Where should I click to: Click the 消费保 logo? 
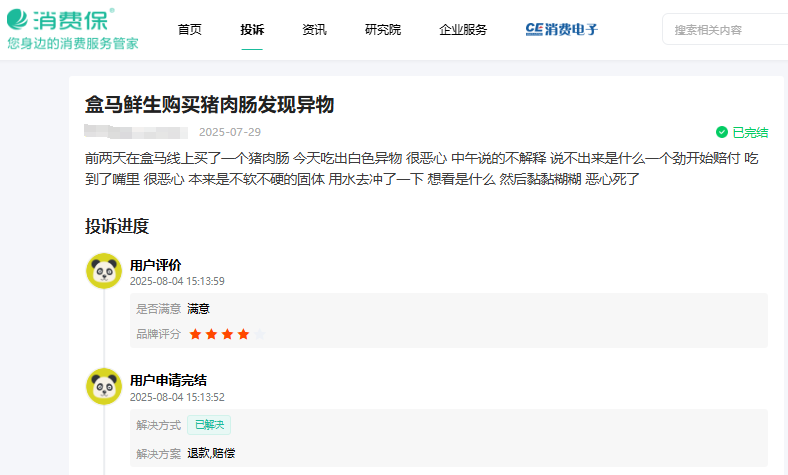tap(60, 20)
